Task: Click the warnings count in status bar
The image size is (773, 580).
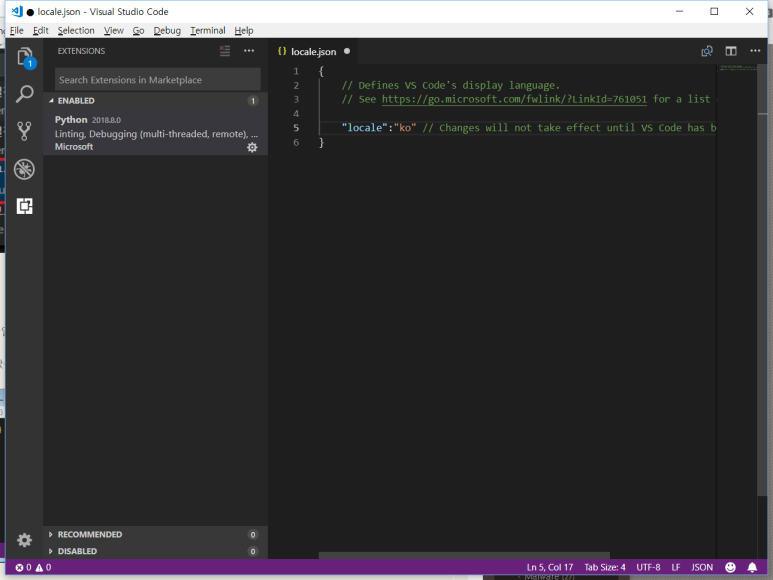Action: click(43, 567)
